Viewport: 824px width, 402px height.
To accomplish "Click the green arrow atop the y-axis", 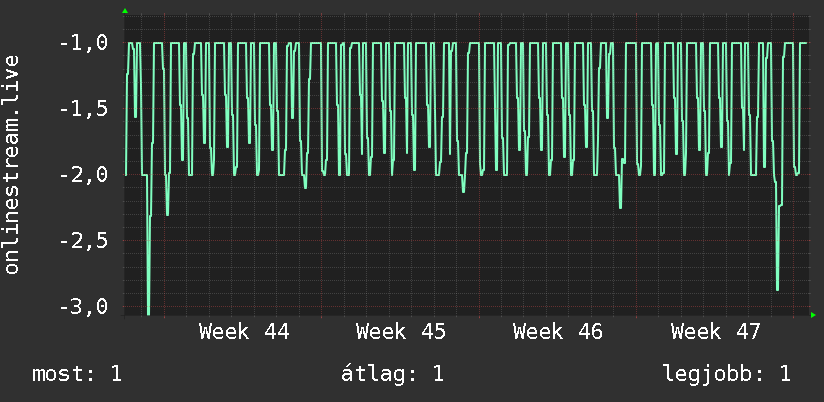I will click(125, 11).
